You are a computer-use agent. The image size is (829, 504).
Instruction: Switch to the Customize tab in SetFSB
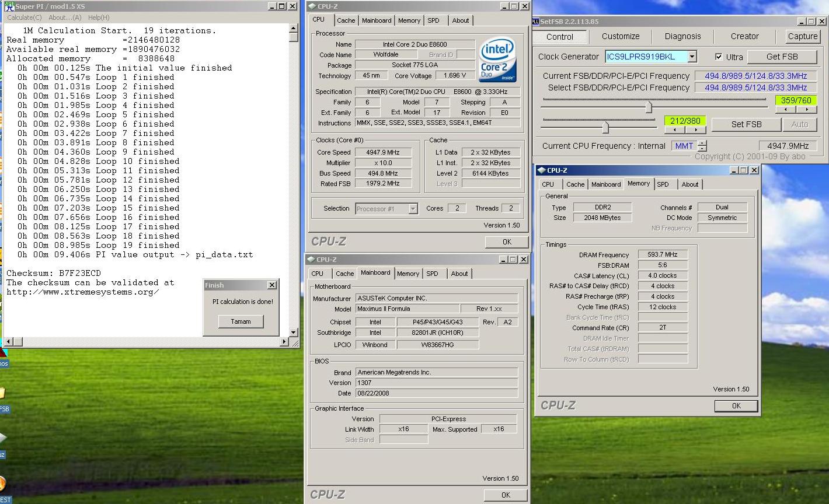point(620,36)
